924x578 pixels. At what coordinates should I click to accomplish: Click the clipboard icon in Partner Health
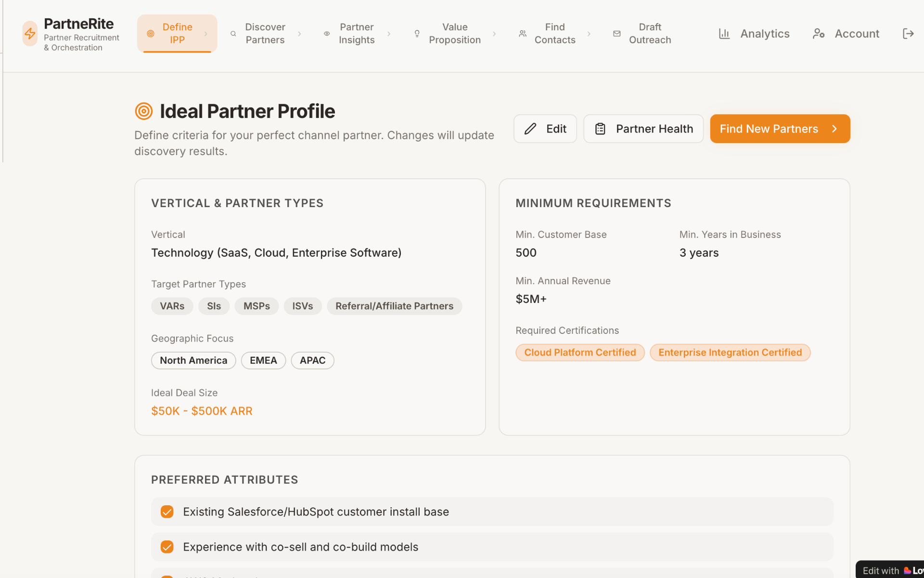point(600,129)
